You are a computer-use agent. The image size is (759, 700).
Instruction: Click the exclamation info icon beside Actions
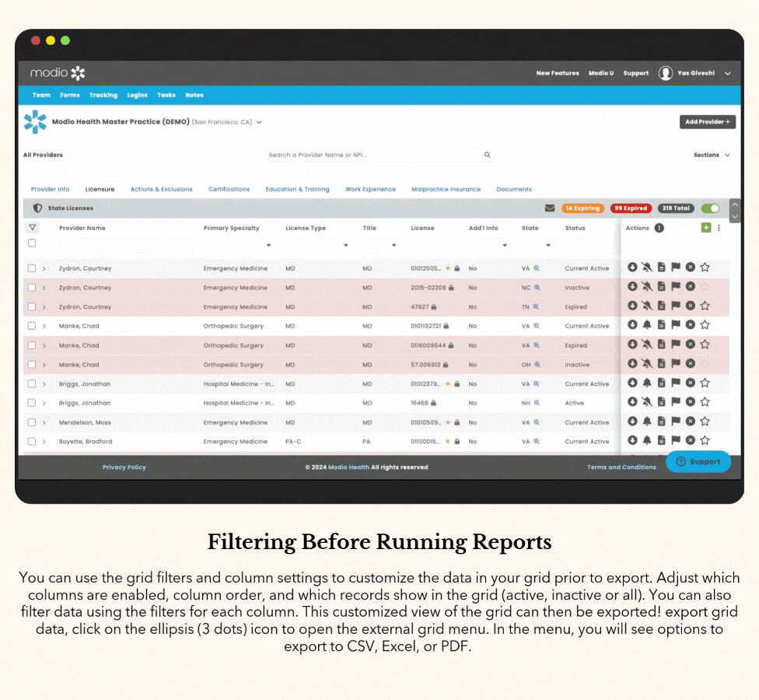click(x=659, y=228)
